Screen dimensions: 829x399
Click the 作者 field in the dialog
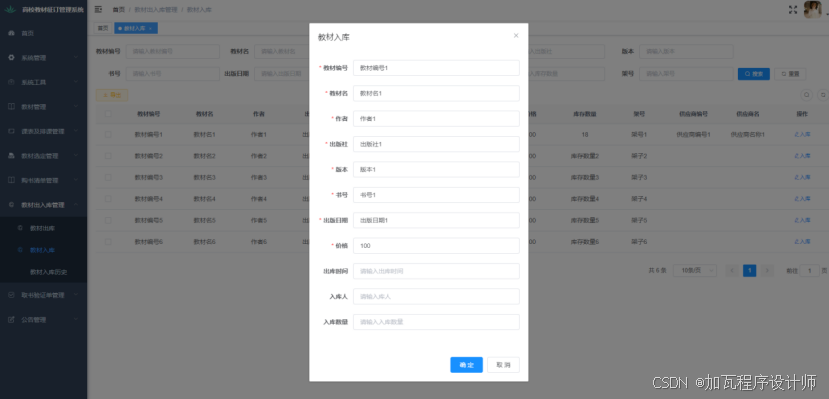(436, 118)
